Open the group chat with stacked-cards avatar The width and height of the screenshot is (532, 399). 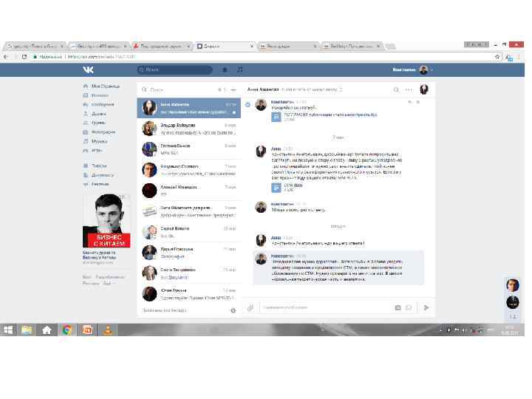188,211
